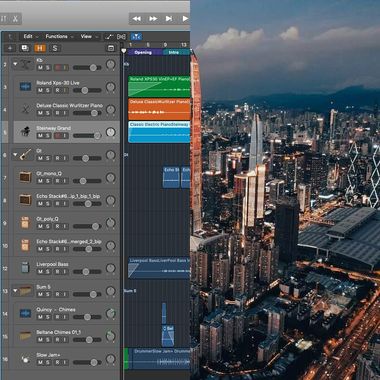Toggle the automation view icon
The image size is (380, 380).
[109, 37]
